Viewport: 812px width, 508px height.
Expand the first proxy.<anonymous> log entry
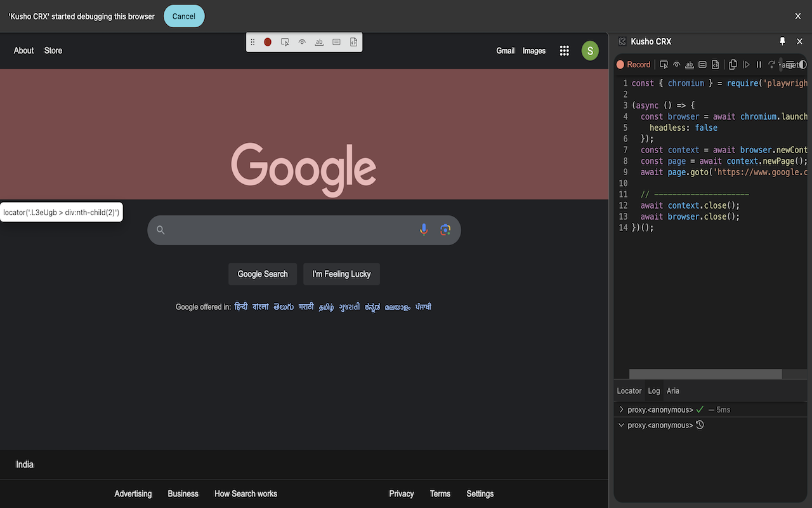pyautogui.click(x=621, y=410)
